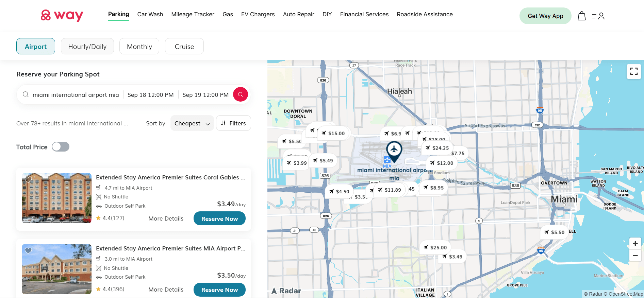Open the Extended Stay Coral Gables title
Screen dimensions: 644x298
[x=170, y=177]
